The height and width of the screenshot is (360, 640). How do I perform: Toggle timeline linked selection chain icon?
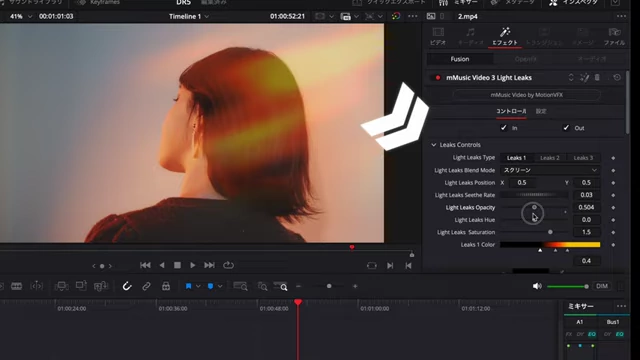pos(146,287)
